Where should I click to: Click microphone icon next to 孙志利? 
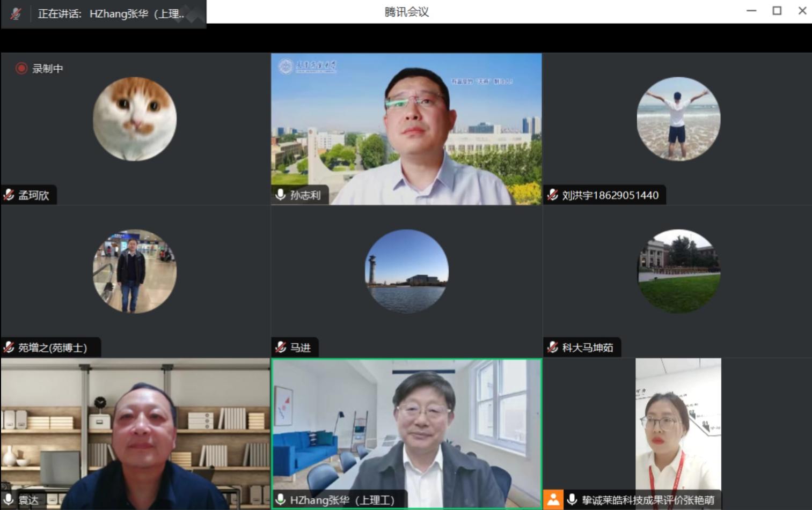(280, 195)
